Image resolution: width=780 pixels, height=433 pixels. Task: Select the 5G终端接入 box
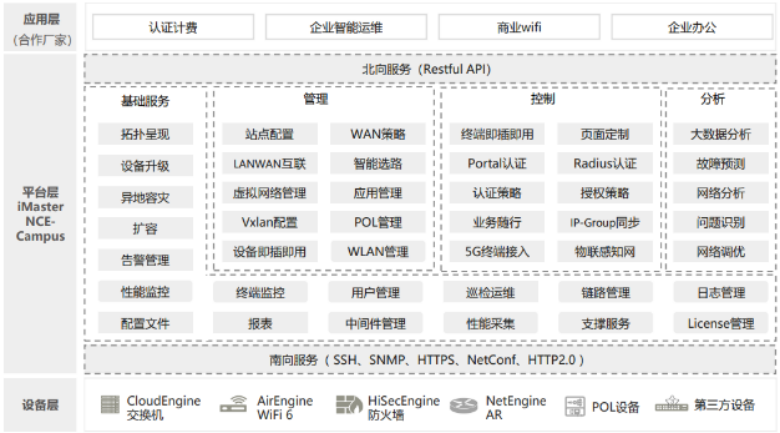[497, 251]
